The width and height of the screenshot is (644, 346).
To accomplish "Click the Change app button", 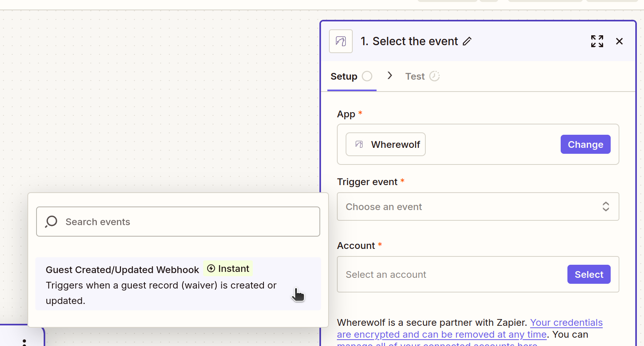I will coord(585,144).
